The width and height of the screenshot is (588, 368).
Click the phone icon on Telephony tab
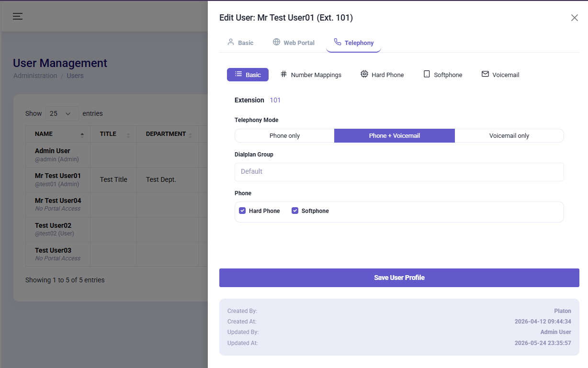[338, 42]
